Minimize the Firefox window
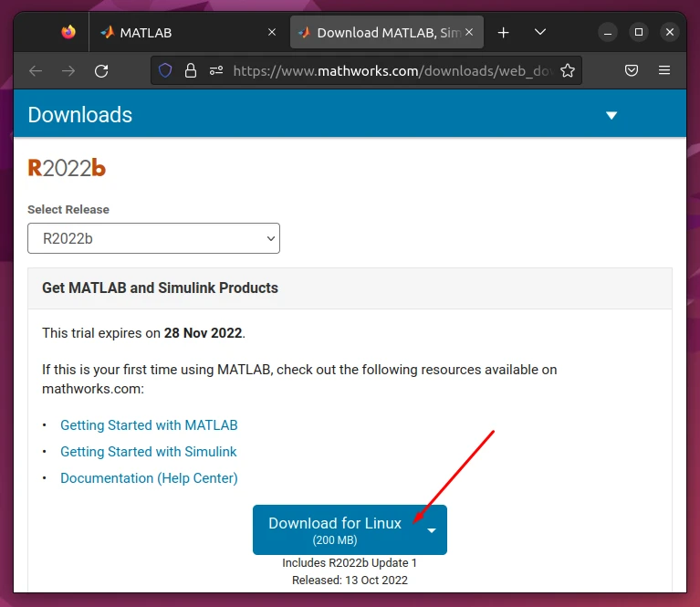 (x=608, y=32)
